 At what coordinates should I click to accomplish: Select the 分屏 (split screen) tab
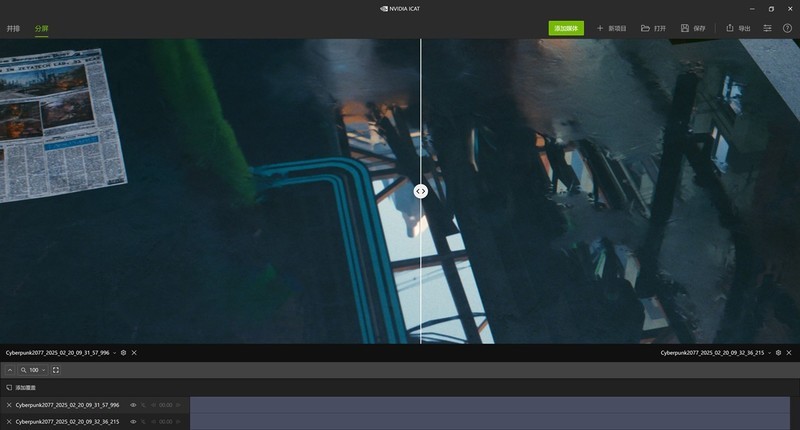[42, 29]
